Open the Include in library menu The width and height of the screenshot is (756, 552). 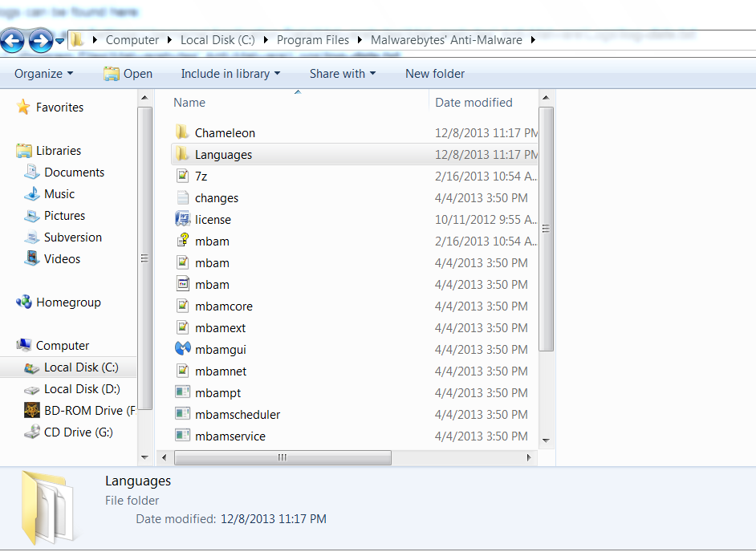coord(230,74)
